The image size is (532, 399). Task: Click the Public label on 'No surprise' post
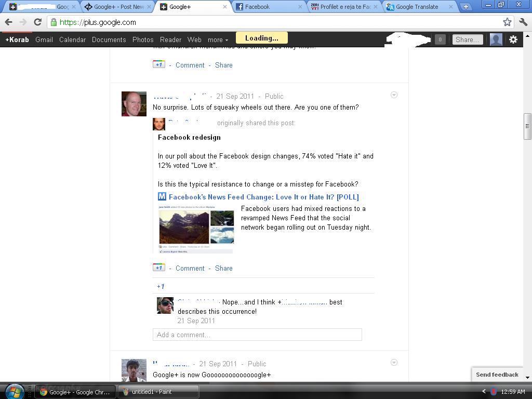point(274,96)
